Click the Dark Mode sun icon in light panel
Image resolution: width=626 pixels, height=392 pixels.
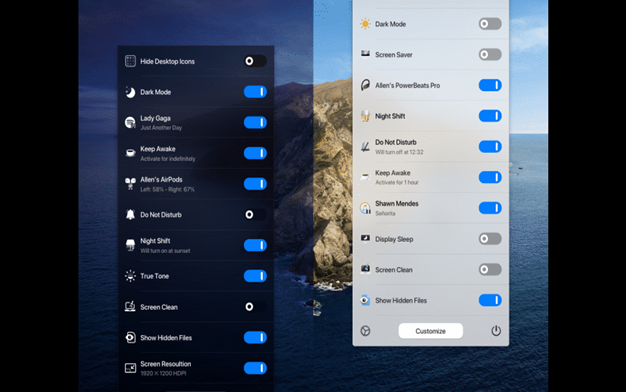pos(365,24)
